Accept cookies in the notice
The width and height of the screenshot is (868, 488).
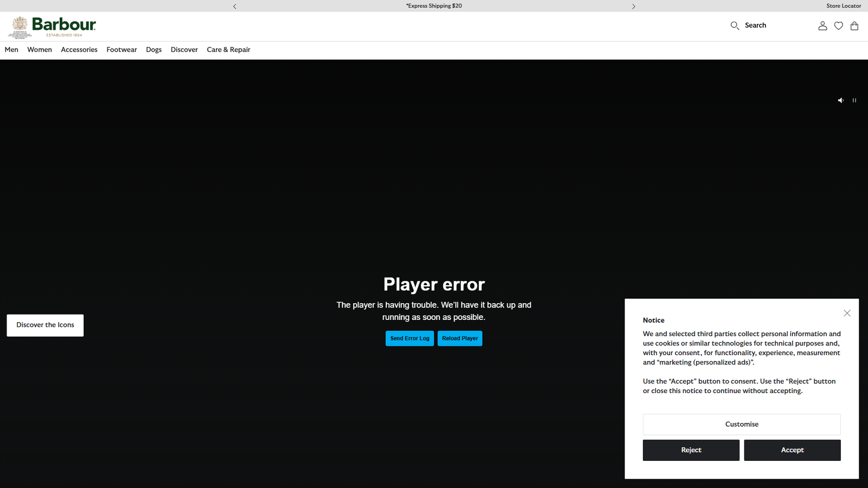pyautogui.click(x=792, y=450)
